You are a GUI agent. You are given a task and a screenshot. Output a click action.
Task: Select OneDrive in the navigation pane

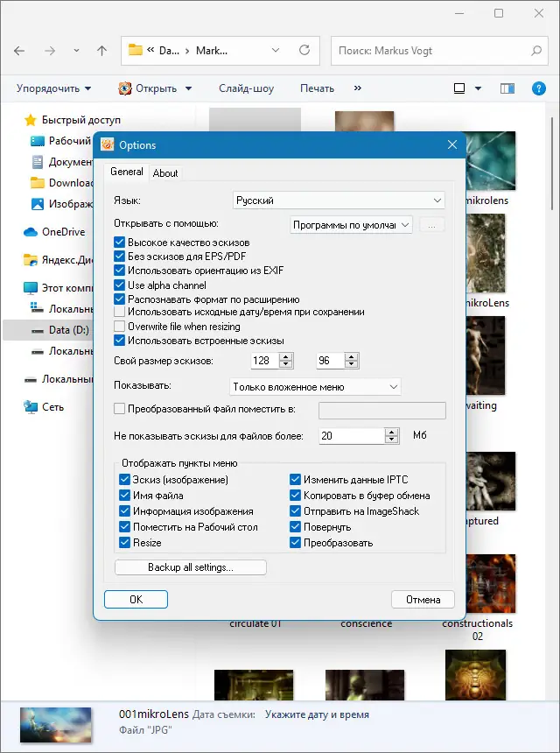coord(54,232)
